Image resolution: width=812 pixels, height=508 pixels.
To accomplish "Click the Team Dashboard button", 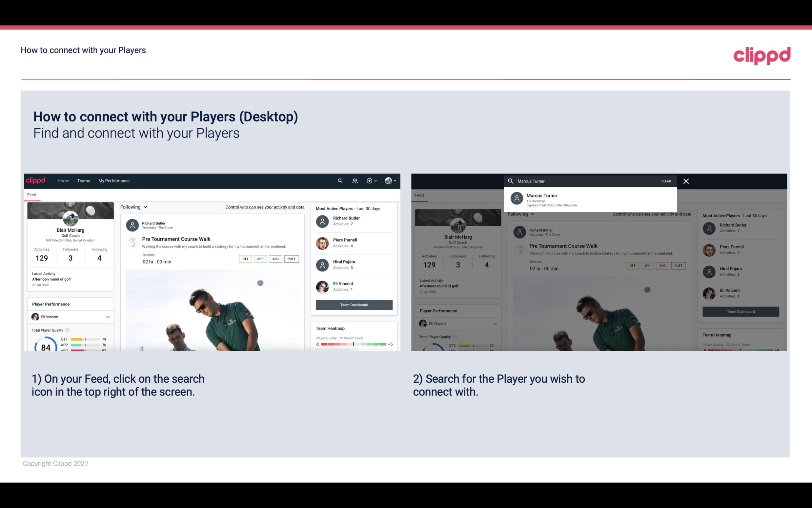I will (354, 304).
